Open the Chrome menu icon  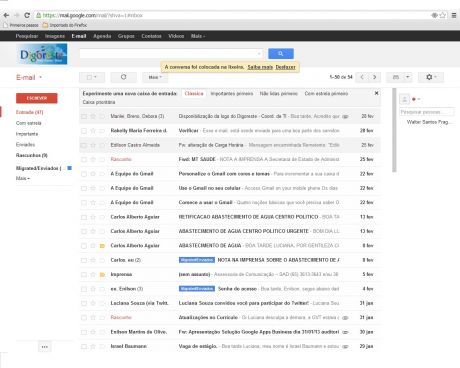pos(454,15)
